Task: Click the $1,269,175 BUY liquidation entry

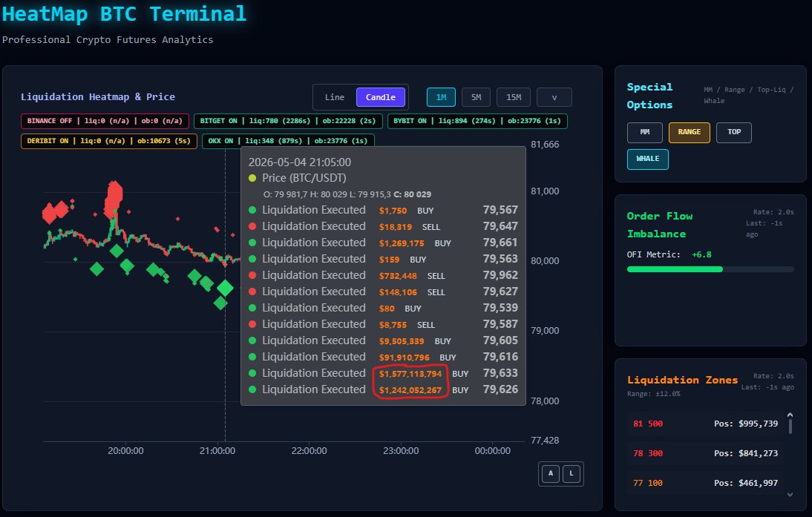Action: [383, 243]
